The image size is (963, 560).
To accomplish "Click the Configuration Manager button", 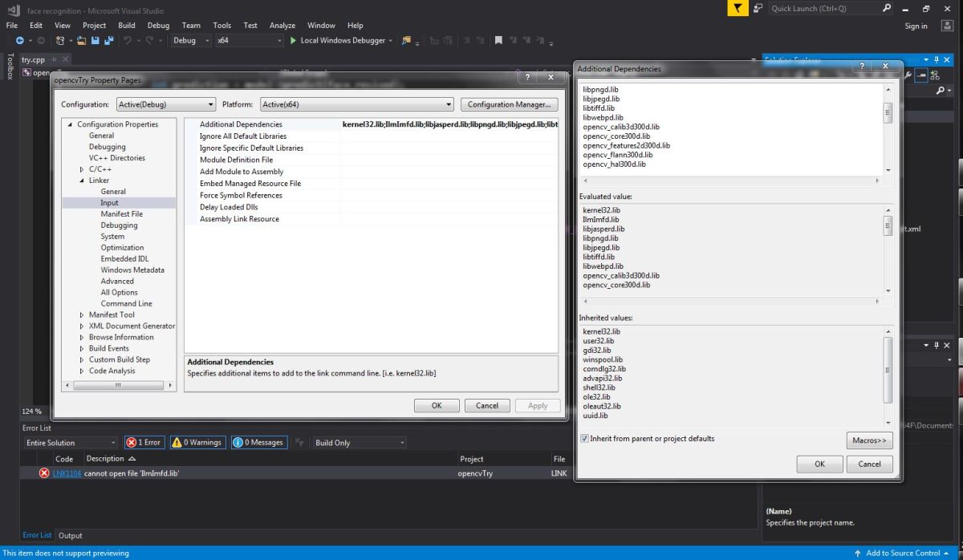I will point(509,104).
